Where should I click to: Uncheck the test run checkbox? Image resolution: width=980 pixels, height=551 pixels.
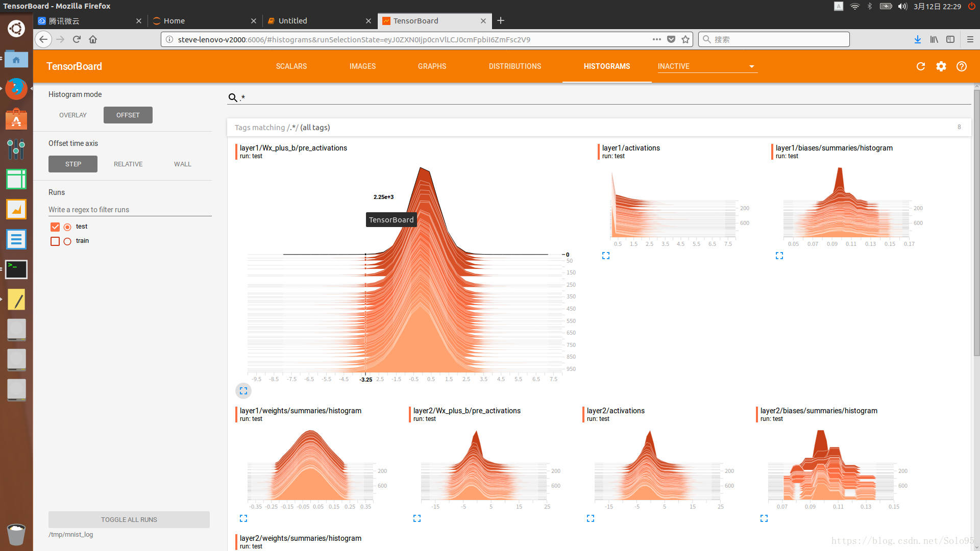(55, 227)
